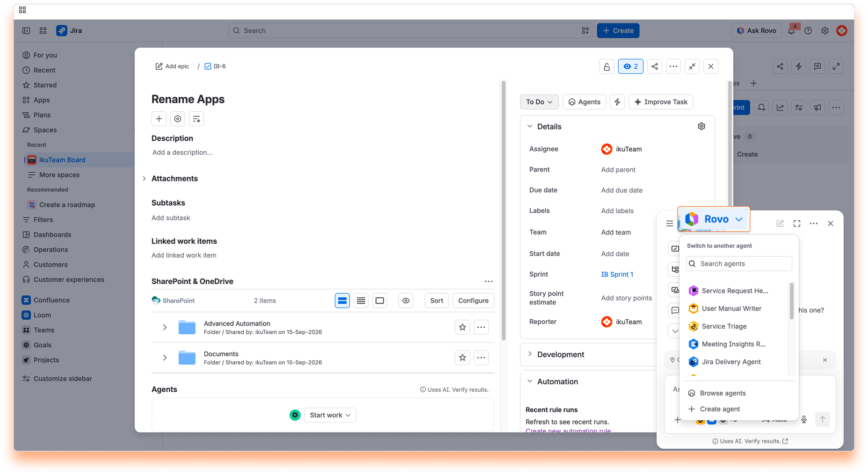Focus the Search agents field
This screenshot has width=868, height=474.
click(739, 264)
